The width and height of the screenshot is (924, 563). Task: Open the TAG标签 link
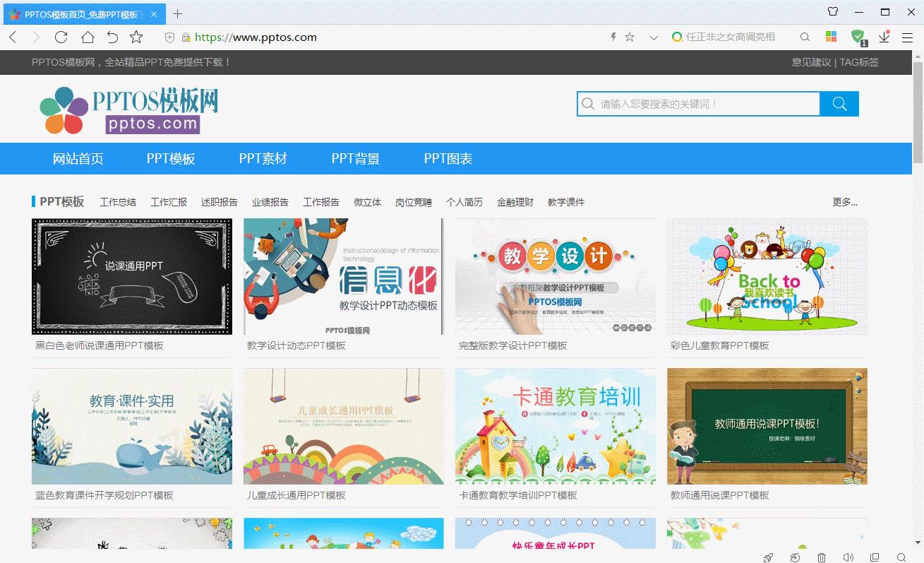(859, 62)
